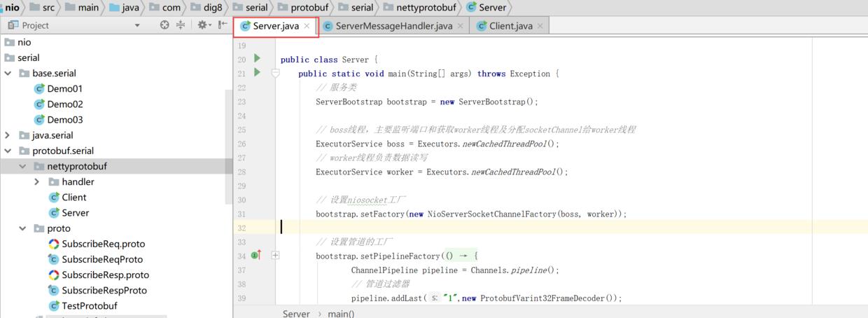Click the run arrow beside class Server line 20
868x318 pixels.
click(257, 59)
